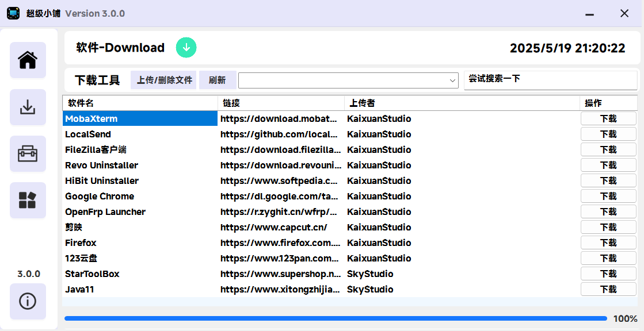This screenshot has width=644, height=331.
Task: Download Firefox using its 下载 button
Action: pyautogui.click(x=608, y=243)
